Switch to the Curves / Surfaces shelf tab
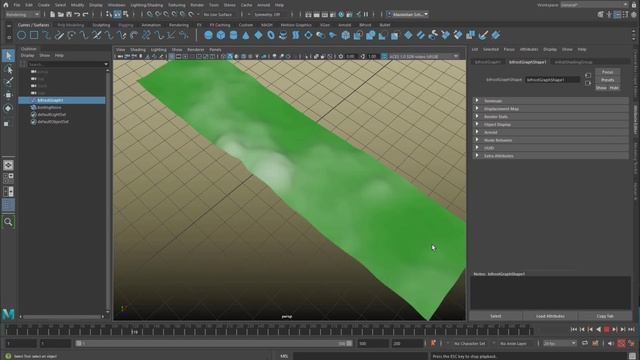The height and width of the screenshot is (360, 640). [x=33, y=25]
